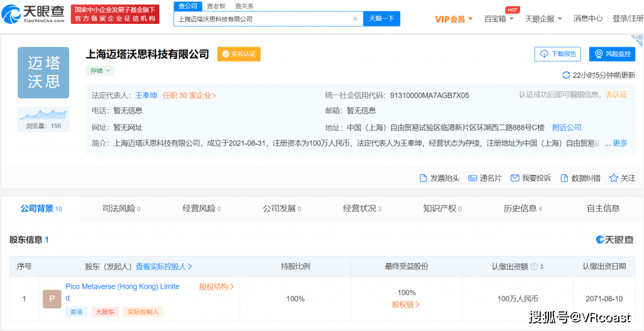Open the 百宝箱 dropdown menu

coord(499,19)
